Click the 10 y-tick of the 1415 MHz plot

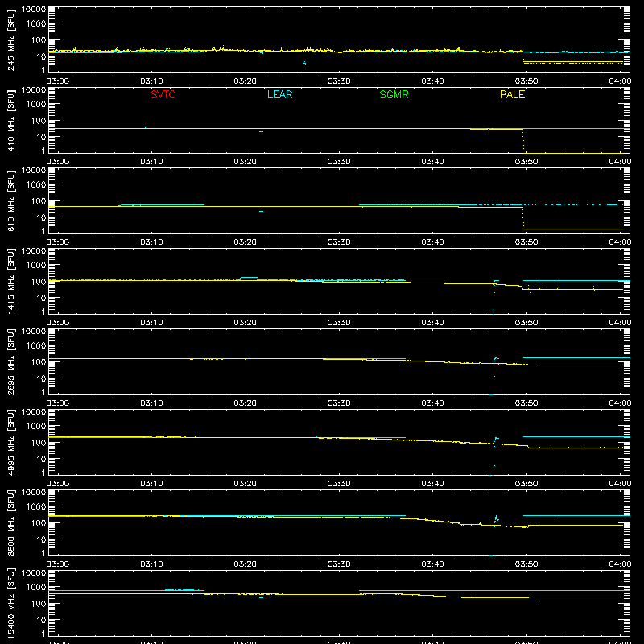[x=41, y=298]
